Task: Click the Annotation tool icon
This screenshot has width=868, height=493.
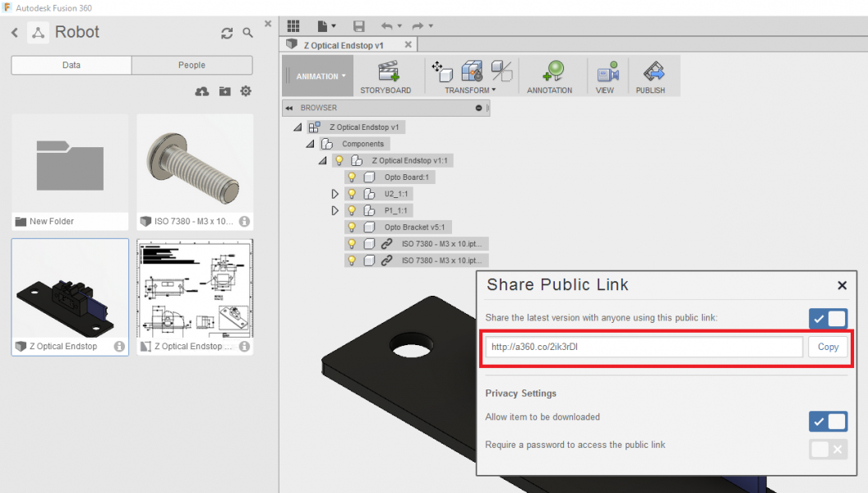Action: (x=549, y=72)
